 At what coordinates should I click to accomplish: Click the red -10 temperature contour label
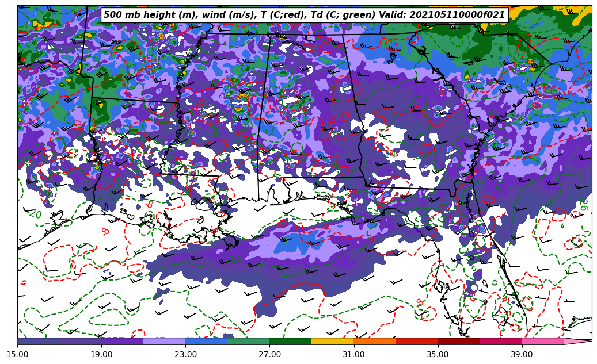[x=488, y=200]
